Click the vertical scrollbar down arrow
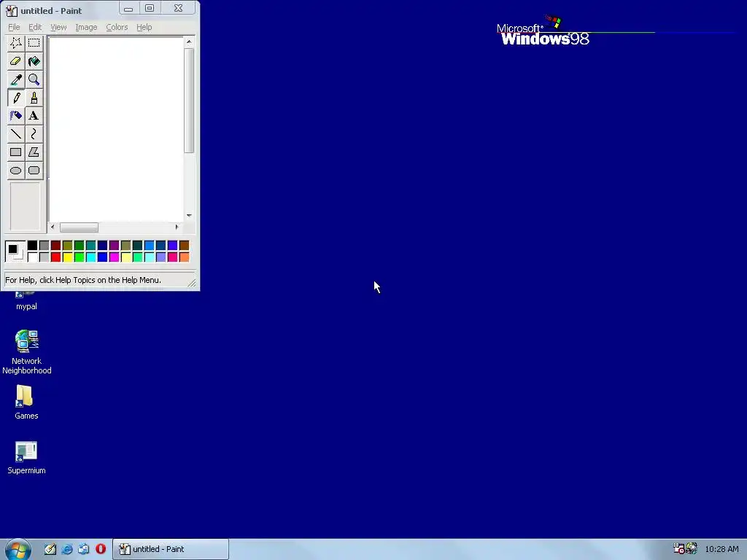Screen dimensions: 747x560 click(189, 216)
